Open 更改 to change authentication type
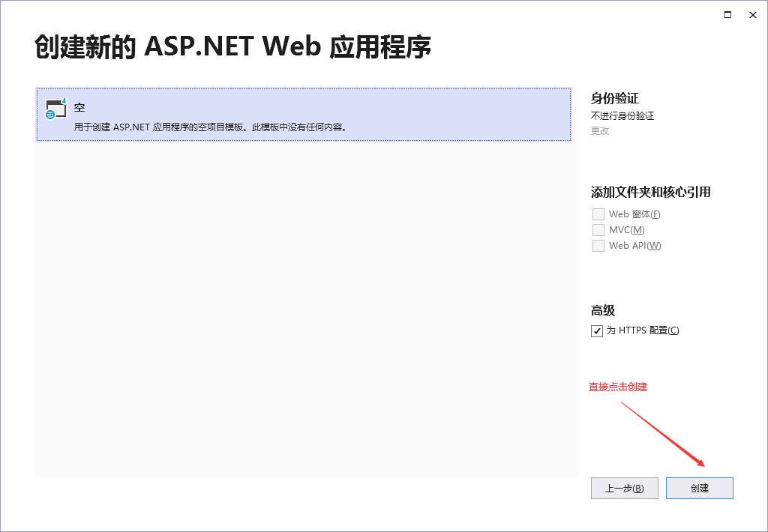This screenshot has height=532, width=768. (x=598, y=130)
